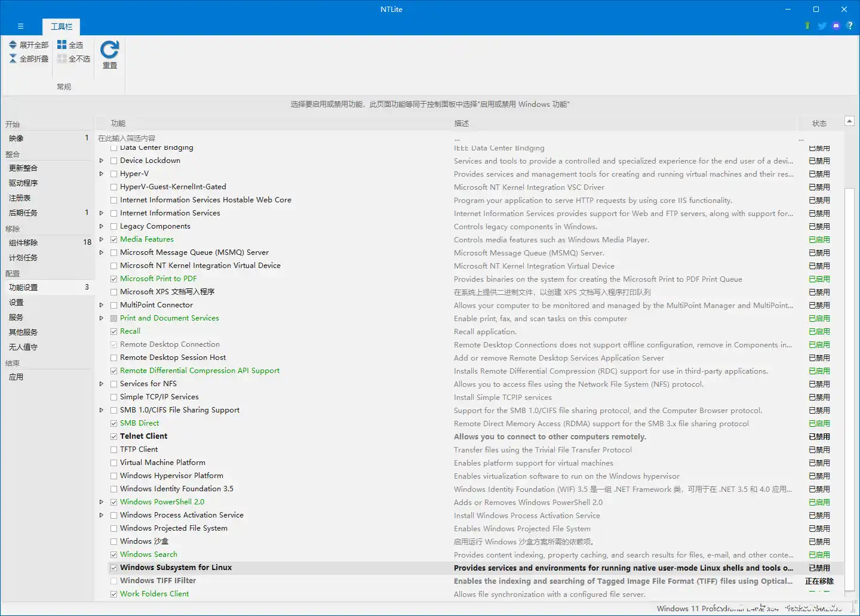Enable the Virtual Machine Platform checkbox
Viewport: 860px width, 616px height.
click(x=113, y=463)
